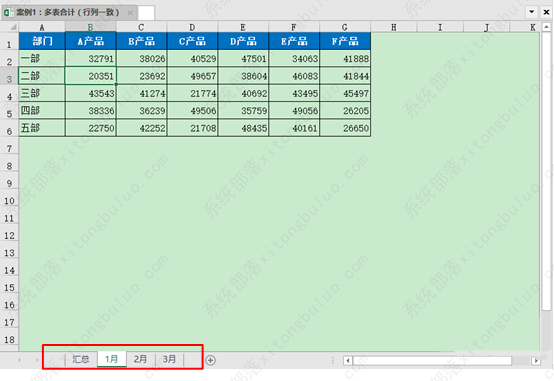Click the sheet tab scroll left arrow
The height and width of the screenshot is (381, 554).
(x=19, y=360)
